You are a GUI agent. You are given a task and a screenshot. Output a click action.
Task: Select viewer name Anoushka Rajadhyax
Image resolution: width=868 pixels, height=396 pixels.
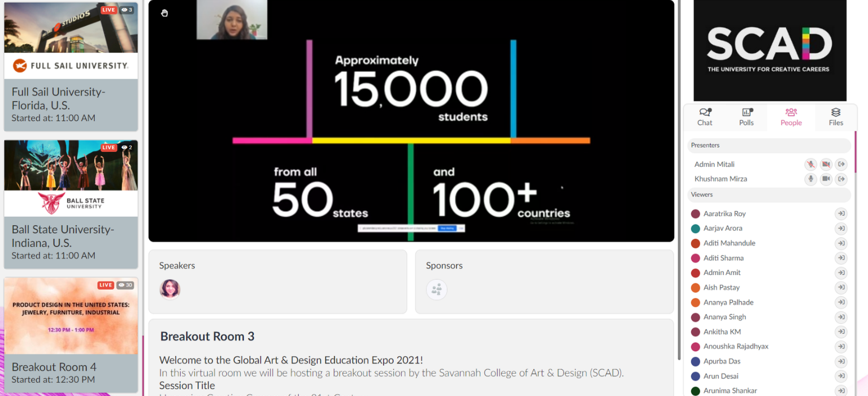(x=736, y=346)
